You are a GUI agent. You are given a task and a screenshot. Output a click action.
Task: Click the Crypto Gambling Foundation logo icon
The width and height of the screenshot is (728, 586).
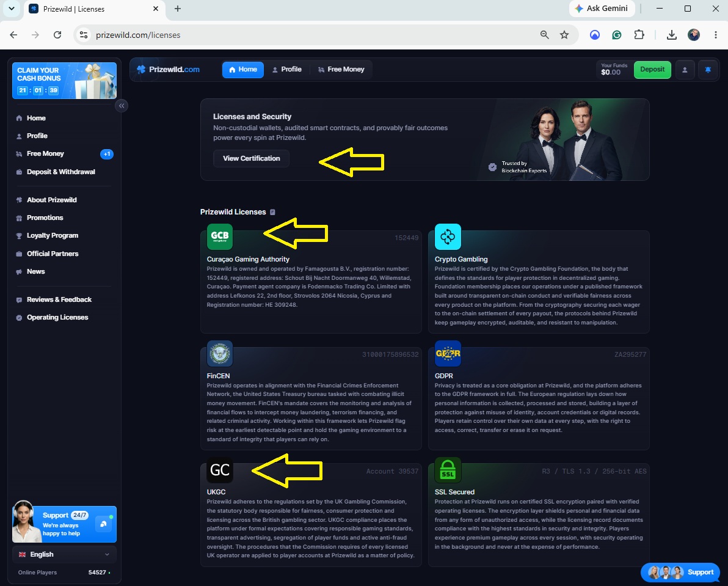[448, 236]
